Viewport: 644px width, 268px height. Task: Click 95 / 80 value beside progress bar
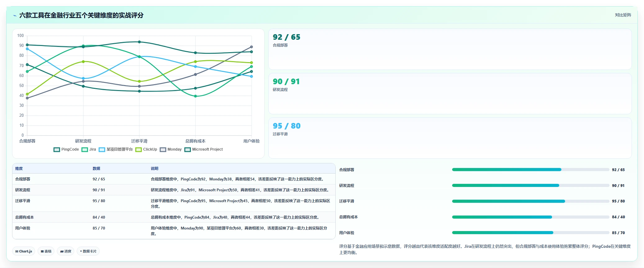coord(618,201)
